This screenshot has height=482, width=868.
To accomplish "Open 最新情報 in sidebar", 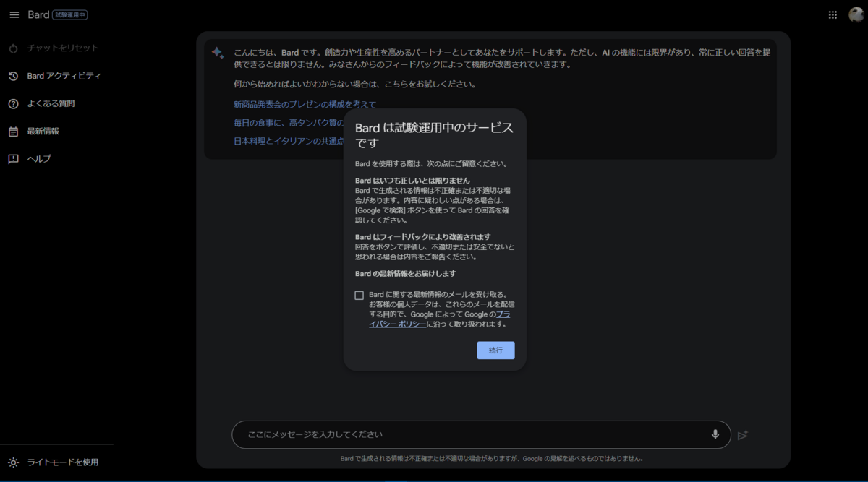I will [43, 132].
